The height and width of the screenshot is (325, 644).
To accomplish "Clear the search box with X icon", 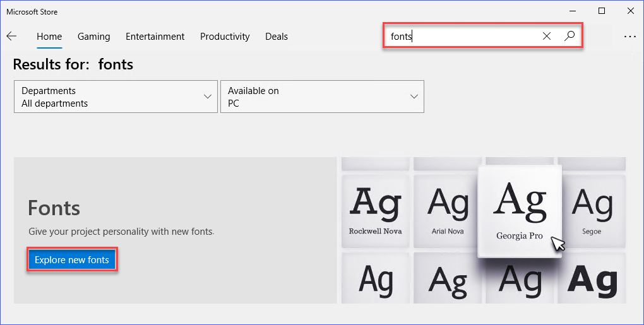I will coord(547,36).
